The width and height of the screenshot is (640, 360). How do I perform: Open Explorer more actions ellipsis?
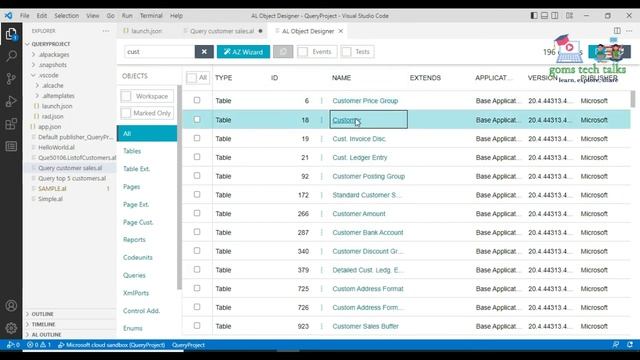[x=106, y=31]
